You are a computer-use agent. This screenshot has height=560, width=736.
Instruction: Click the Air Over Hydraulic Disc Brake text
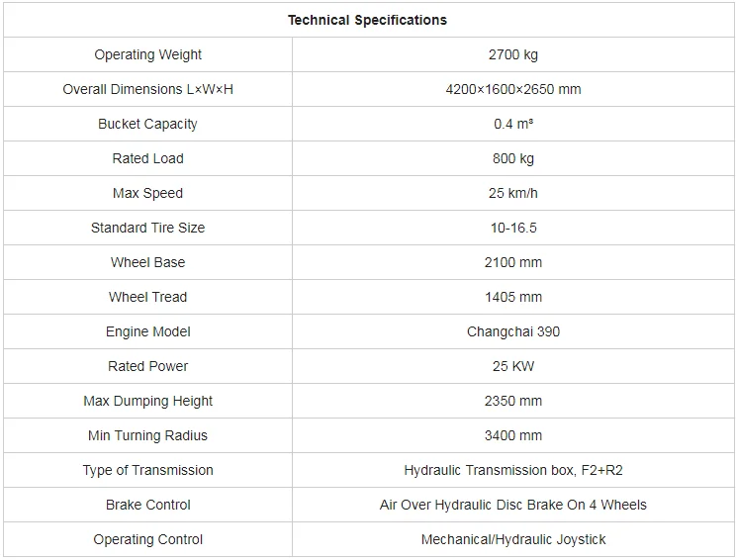coord(513,505)
